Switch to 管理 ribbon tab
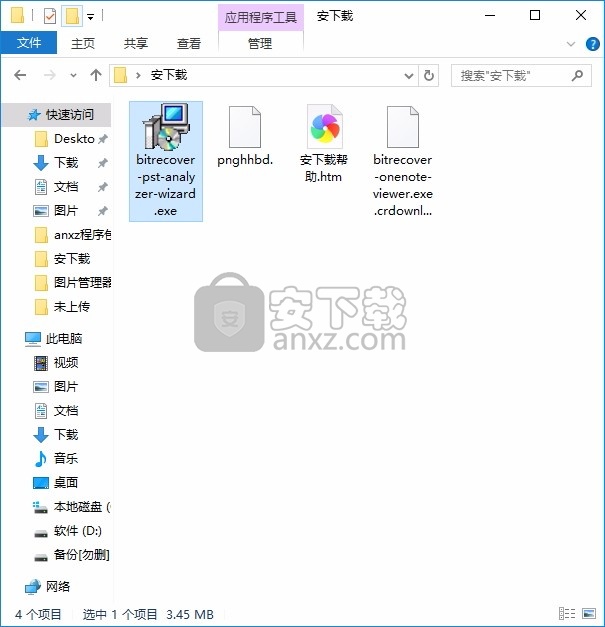Screen dimensions: 605x627 [x=260, y=43]
